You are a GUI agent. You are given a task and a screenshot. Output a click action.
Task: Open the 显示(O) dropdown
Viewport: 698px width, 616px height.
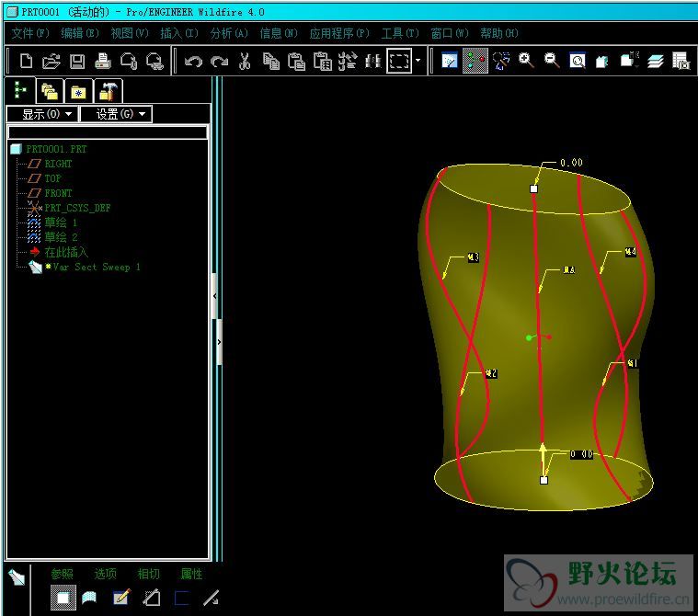point(42,114)
